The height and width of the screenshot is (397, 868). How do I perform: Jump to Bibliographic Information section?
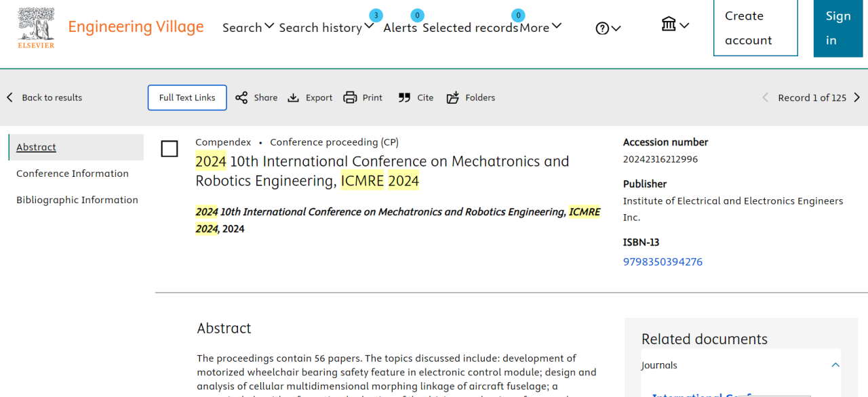pyautogui.click(x=77, y=200)
